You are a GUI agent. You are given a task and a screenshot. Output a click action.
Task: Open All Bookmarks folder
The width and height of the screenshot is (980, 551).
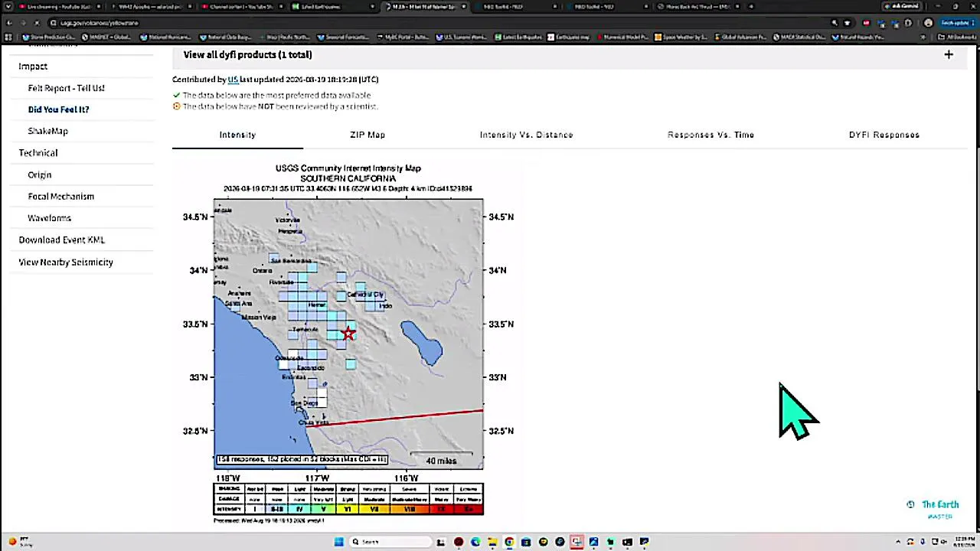957,37
